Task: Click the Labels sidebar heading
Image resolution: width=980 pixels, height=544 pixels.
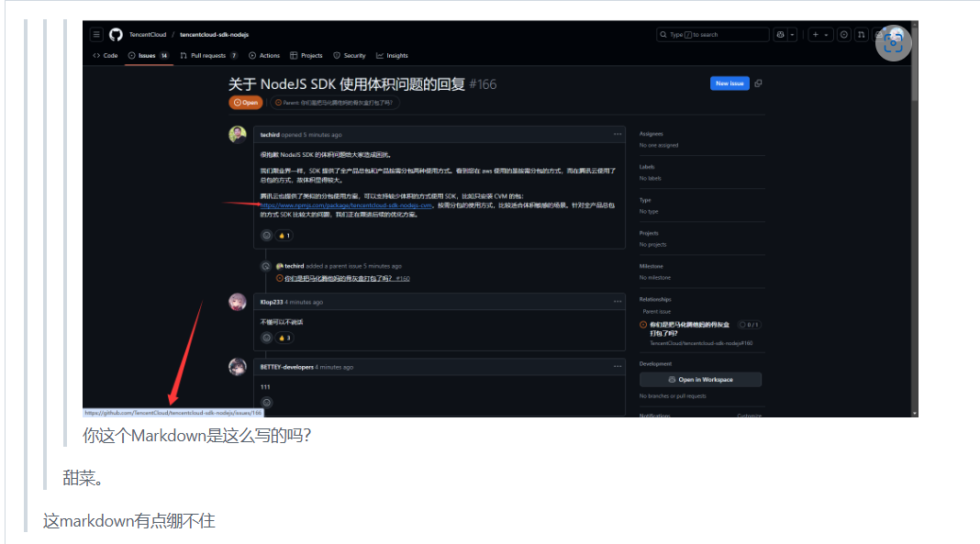Action: pyautogui.click(x=647, y=167)
